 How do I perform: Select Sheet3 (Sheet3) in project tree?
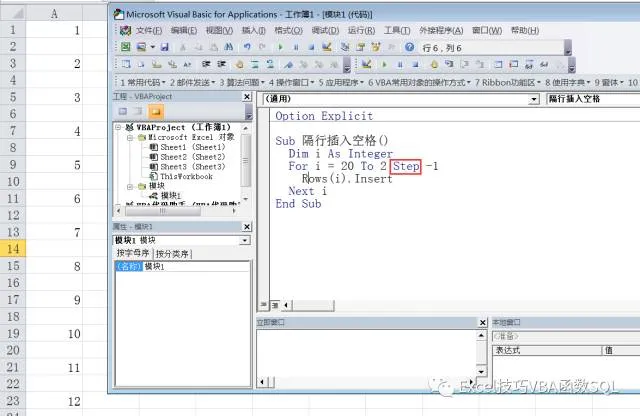(192, 167)
